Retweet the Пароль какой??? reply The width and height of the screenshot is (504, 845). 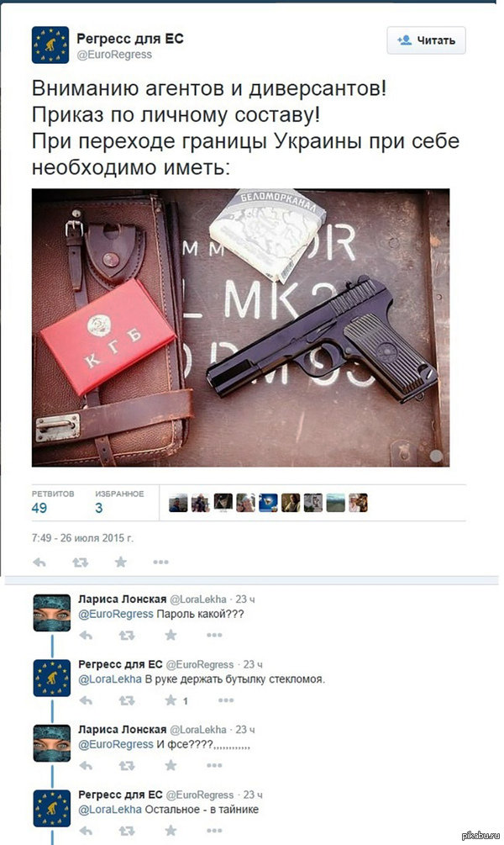[127, 635]
